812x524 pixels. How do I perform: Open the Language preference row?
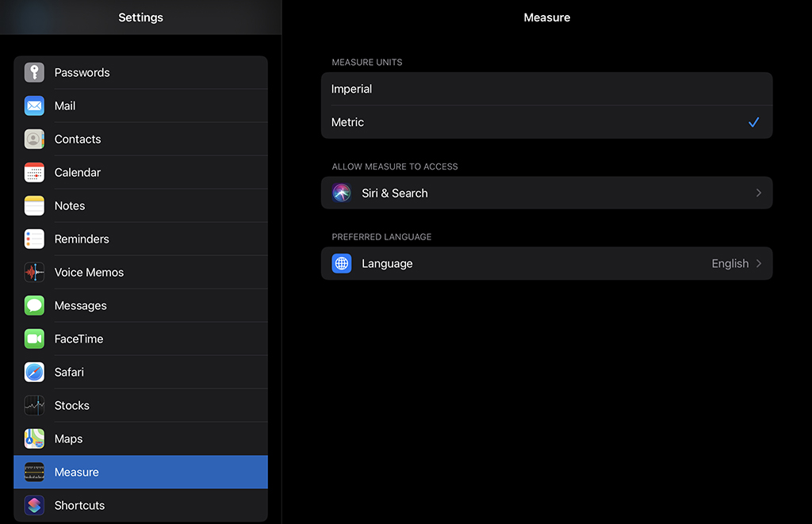547,263
